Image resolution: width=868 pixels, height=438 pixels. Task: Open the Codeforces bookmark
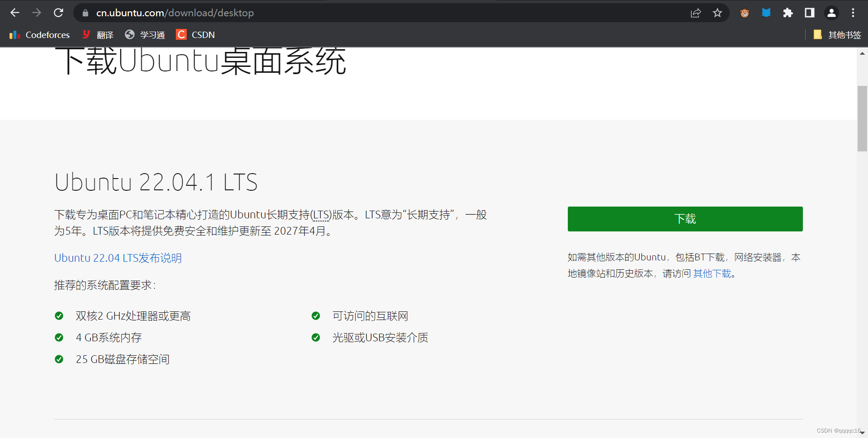coord(38,35)
